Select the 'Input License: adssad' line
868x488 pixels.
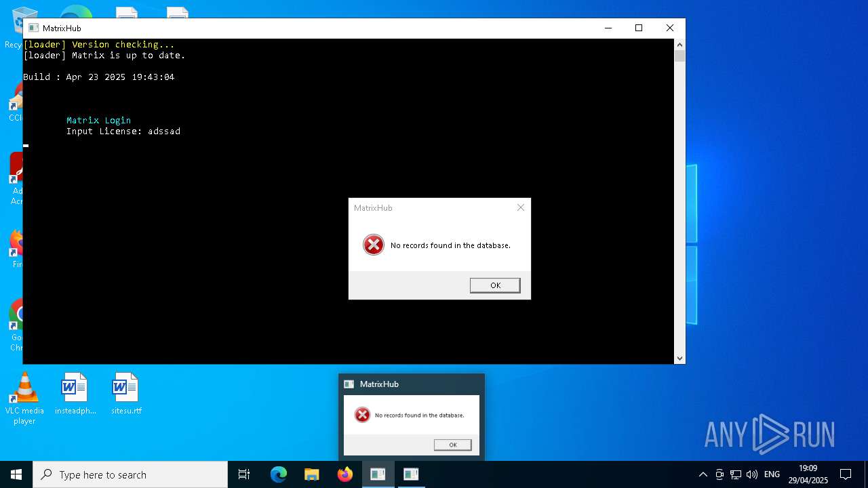pos(123,131)
